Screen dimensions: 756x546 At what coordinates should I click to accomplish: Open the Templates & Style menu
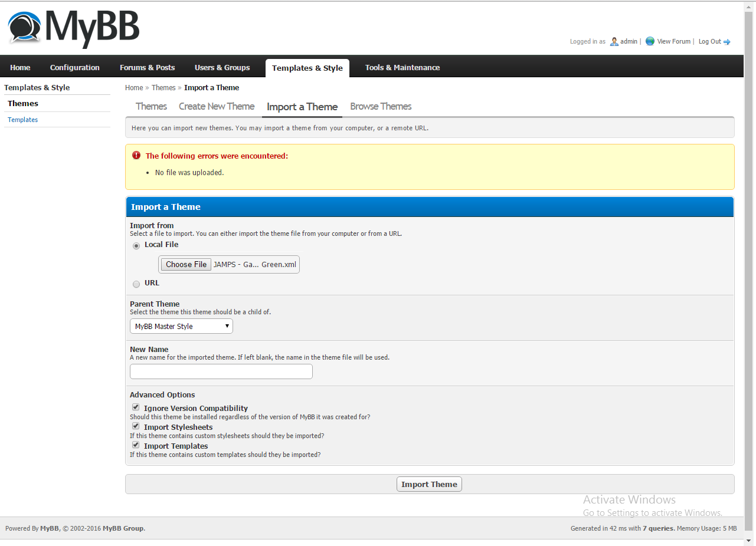(307, 68)
